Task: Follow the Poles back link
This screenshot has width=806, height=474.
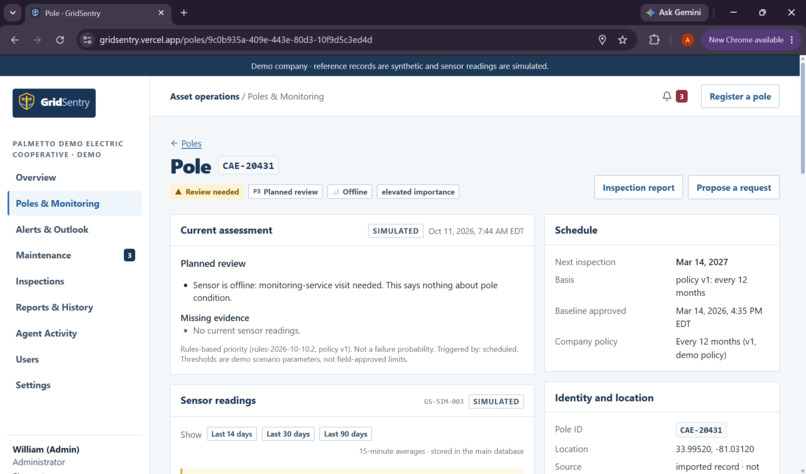Action: tap(191, 143)
